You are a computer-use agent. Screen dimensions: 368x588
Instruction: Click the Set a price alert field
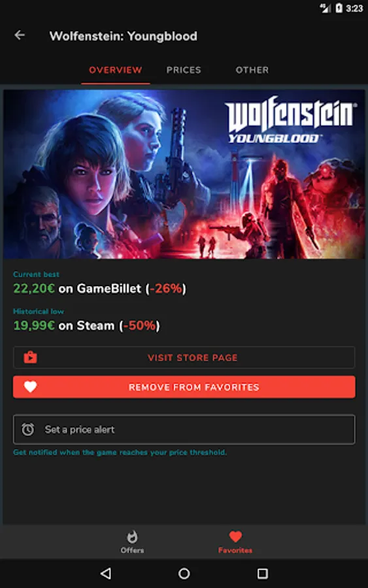tap(184, 429)
